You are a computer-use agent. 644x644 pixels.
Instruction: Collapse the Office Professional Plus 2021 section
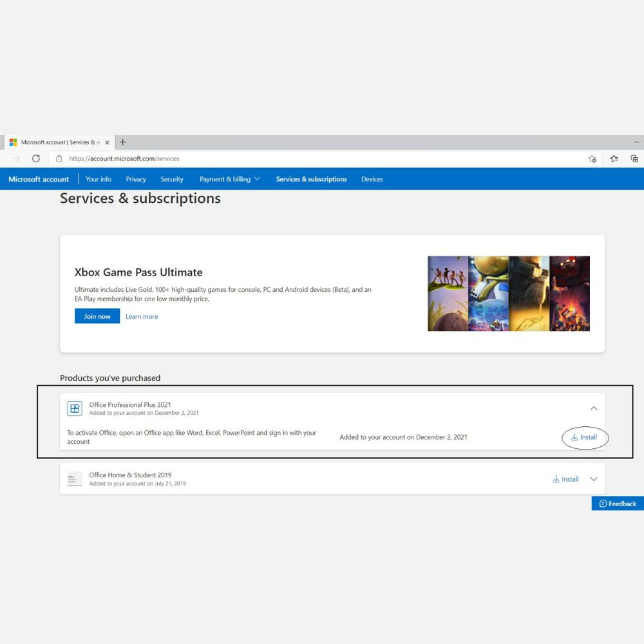[594, 408]
